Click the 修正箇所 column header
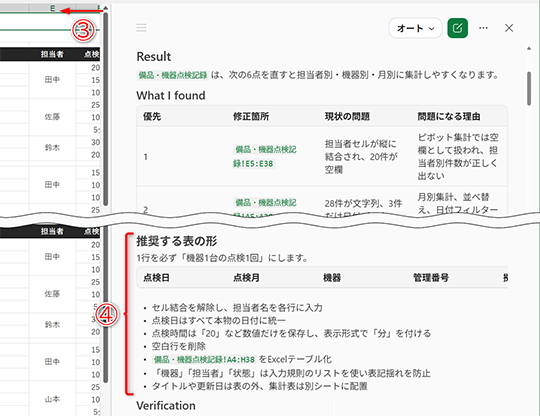Screen dimensions: 540x416 click(x=251, y=116)
